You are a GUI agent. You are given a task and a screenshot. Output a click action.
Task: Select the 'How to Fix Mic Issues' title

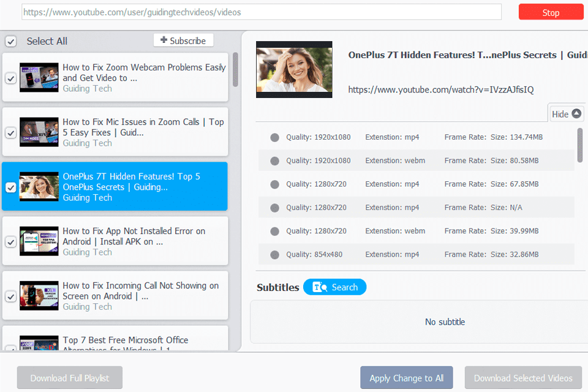click(143, 127)
